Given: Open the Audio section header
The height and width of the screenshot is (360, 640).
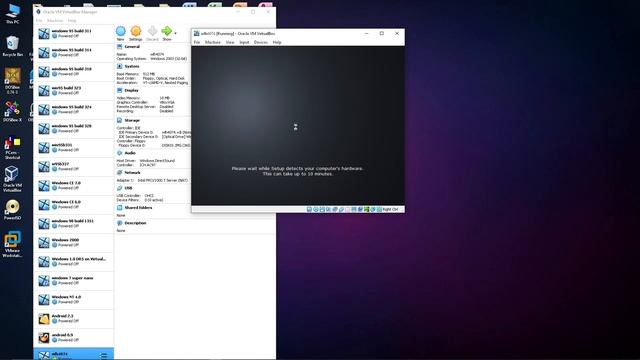Looking at the screenshot, I should (x=130, y=153).
